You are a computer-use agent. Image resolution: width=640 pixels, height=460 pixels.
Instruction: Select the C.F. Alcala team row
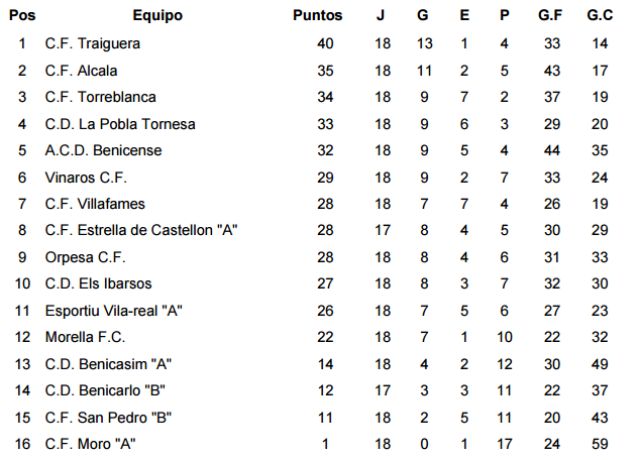click(x=81, y=71)
